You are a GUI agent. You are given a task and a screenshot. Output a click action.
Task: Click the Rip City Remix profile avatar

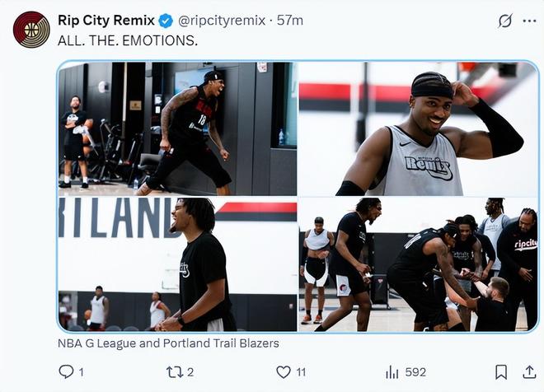click(x=31, y=30)
